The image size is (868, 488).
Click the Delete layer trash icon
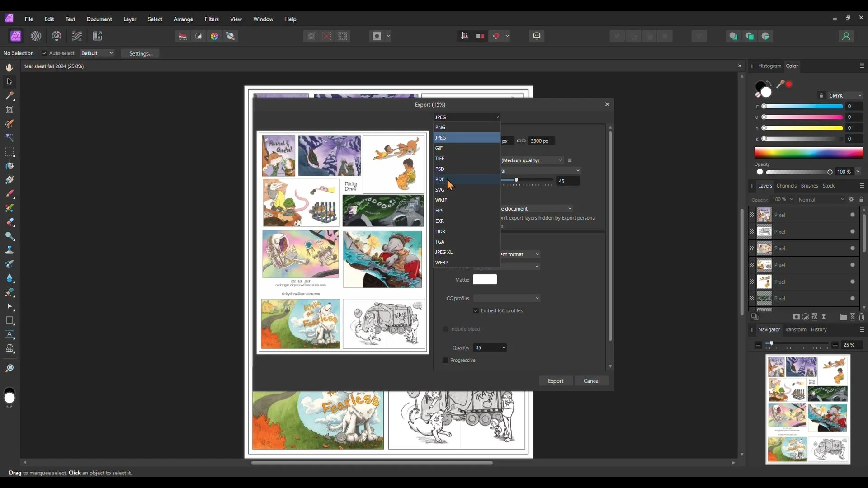point(862,317)
